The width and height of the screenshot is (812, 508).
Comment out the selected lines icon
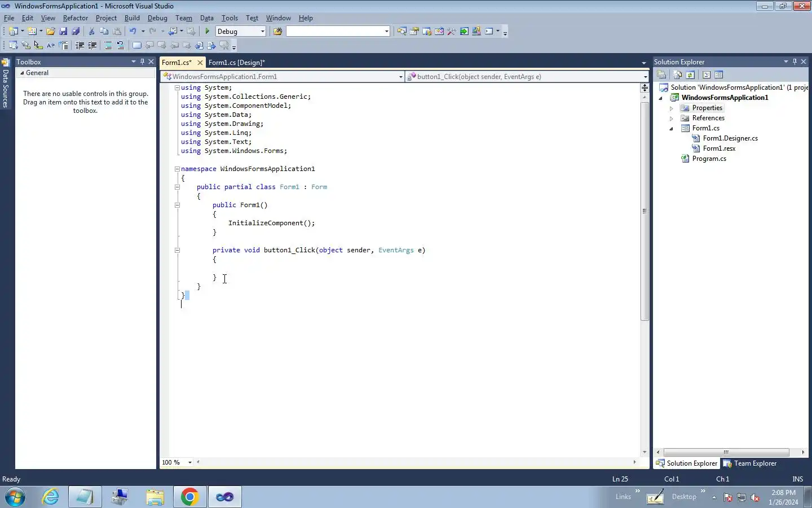click(x=108, y=46)
